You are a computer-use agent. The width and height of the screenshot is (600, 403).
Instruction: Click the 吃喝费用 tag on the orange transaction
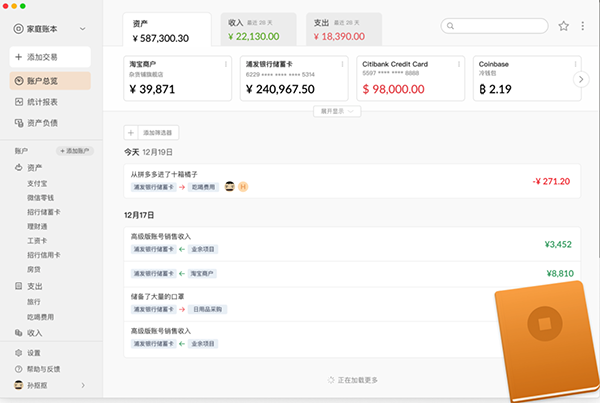pos(203,187)
